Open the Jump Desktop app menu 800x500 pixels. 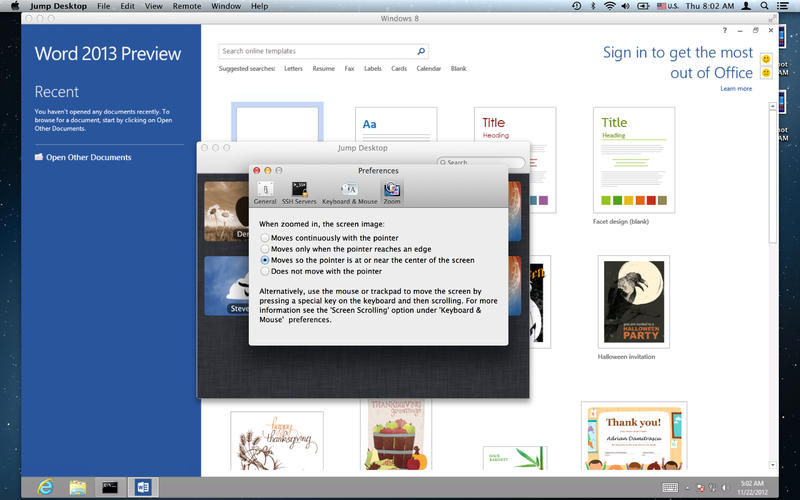[x=58, y=6]
